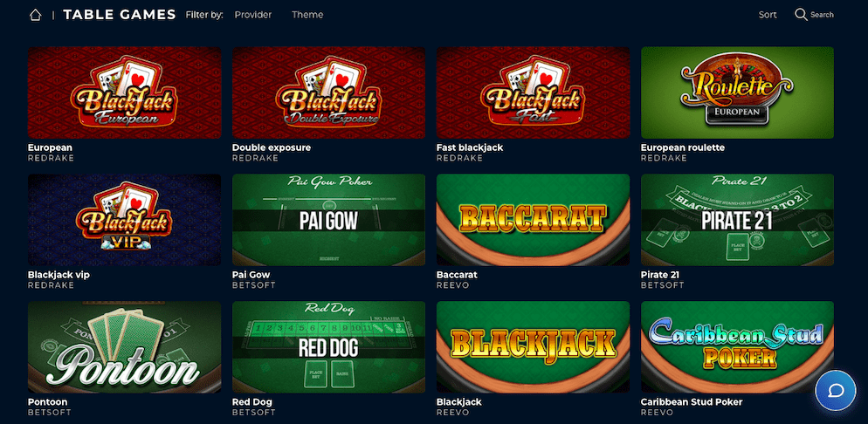Select the Baccarat game image
This screenshot has height=424, width=868.
point(533,220)
